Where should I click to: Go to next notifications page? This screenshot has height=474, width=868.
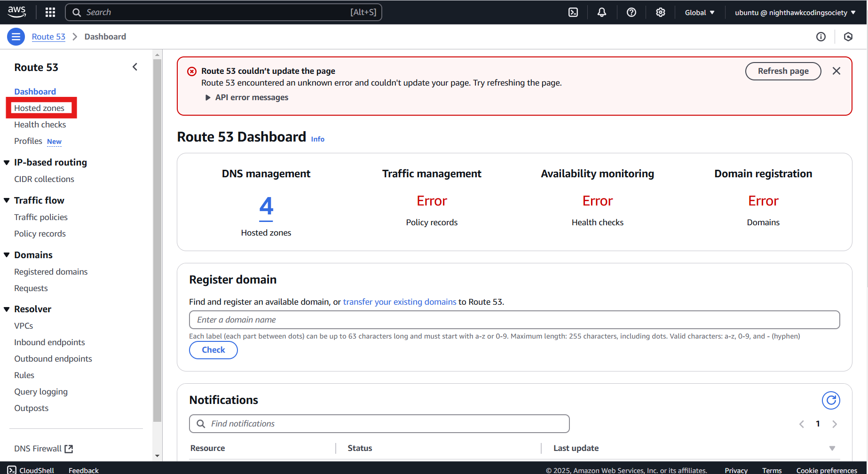[x=835, y=424]
